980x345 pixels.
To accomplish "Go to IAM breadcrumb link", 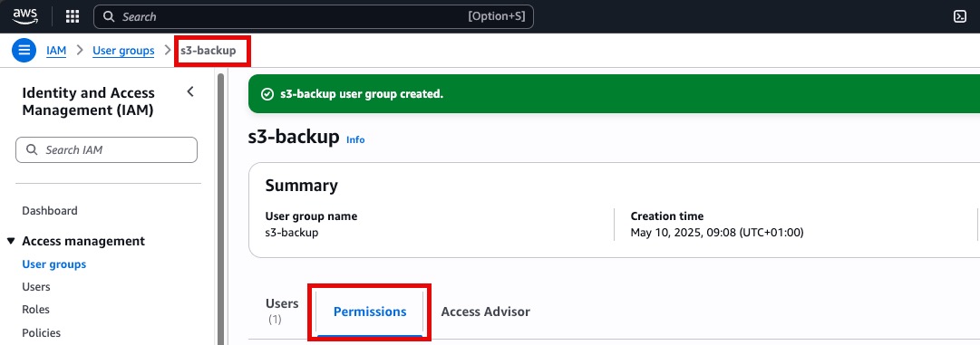I will point(56,51).
